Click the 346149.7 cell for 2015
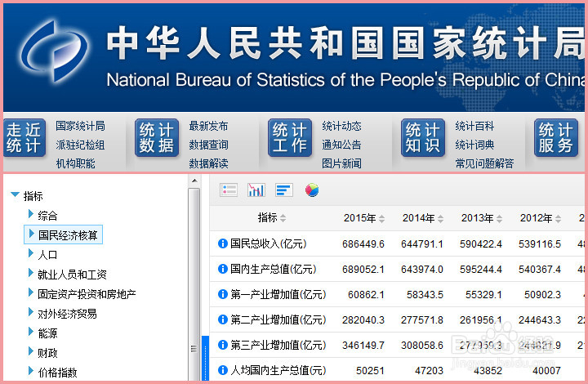 (x=363, y=346)
